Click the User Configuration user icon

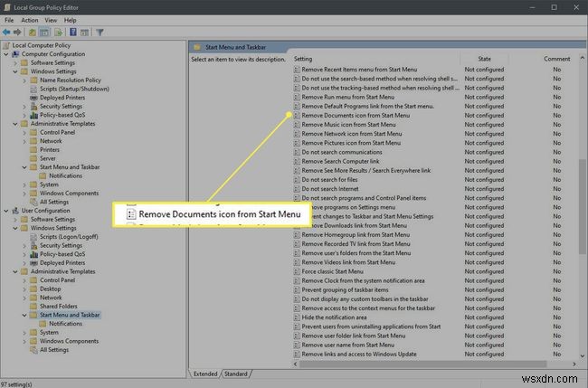[15, 211]
